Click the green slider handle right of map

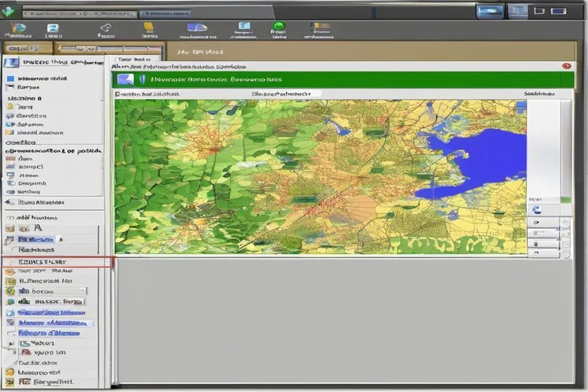[566, 201]
